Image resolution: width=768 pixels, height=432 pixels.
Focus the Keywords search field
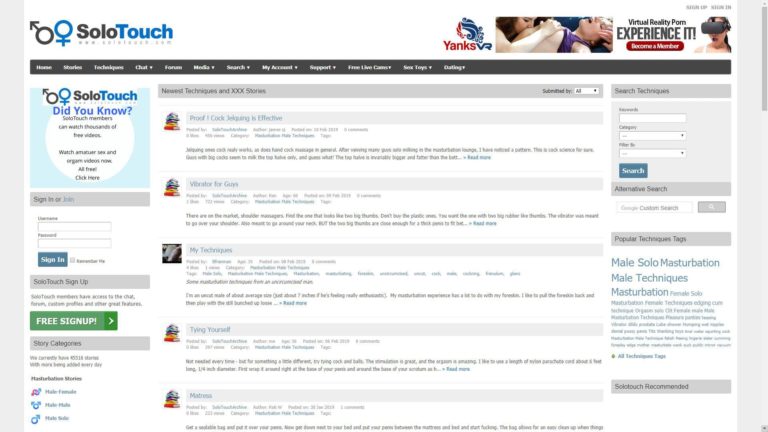[652, 118]
